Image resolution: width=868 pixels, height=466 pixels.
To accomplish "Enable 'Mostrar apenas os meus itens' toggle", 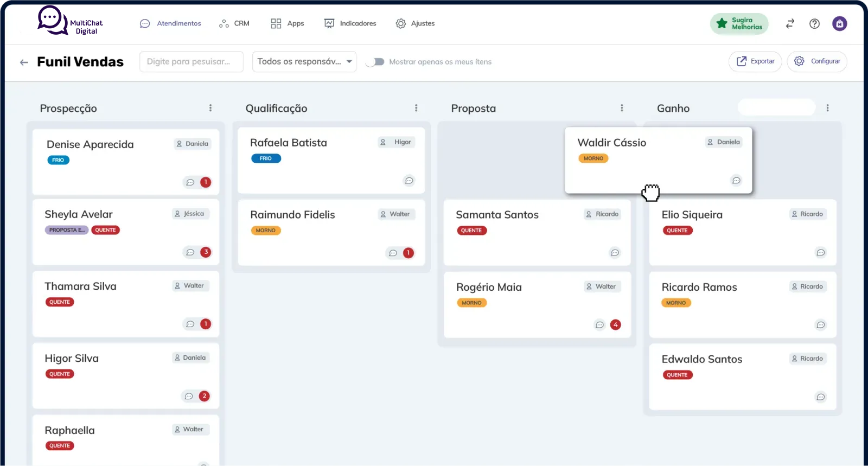I will tap(375, 62).
